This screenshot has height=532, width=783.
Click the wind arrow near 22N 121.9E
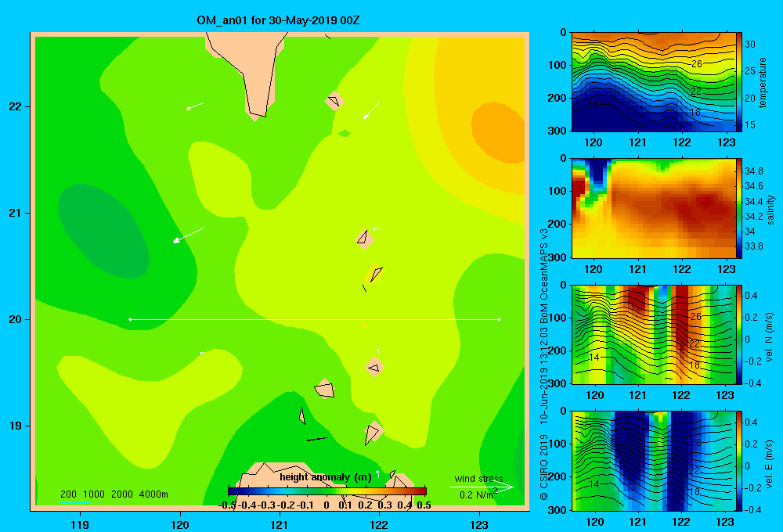click(371, 111)
